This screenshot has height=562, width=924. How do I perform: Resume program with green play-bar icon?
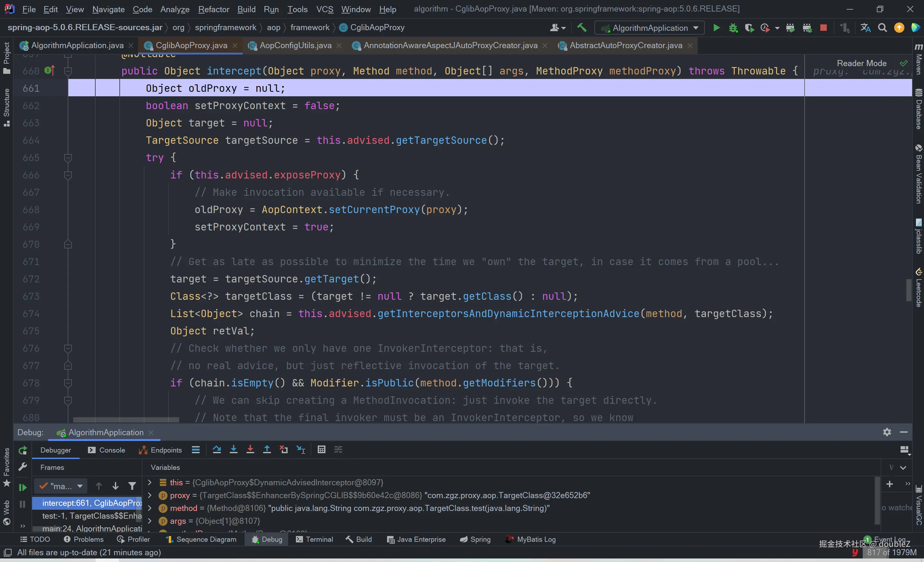22,487
